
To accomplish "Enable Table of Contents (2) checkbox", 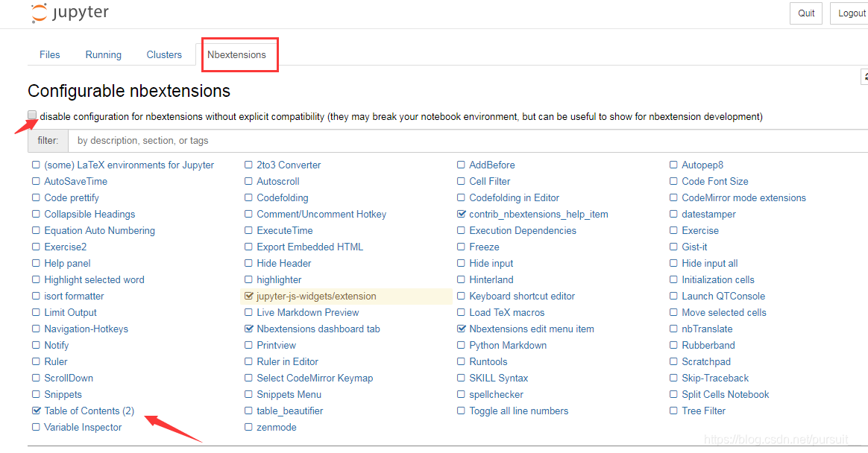I will (x=36, y=411).
